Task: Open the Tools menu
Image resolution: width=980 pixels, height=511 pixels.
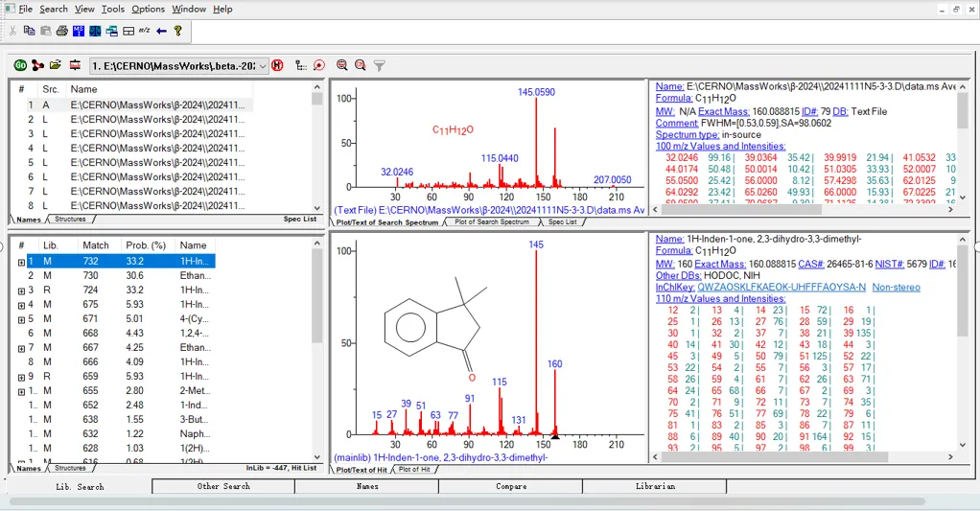Action: [x=113, y=9]
